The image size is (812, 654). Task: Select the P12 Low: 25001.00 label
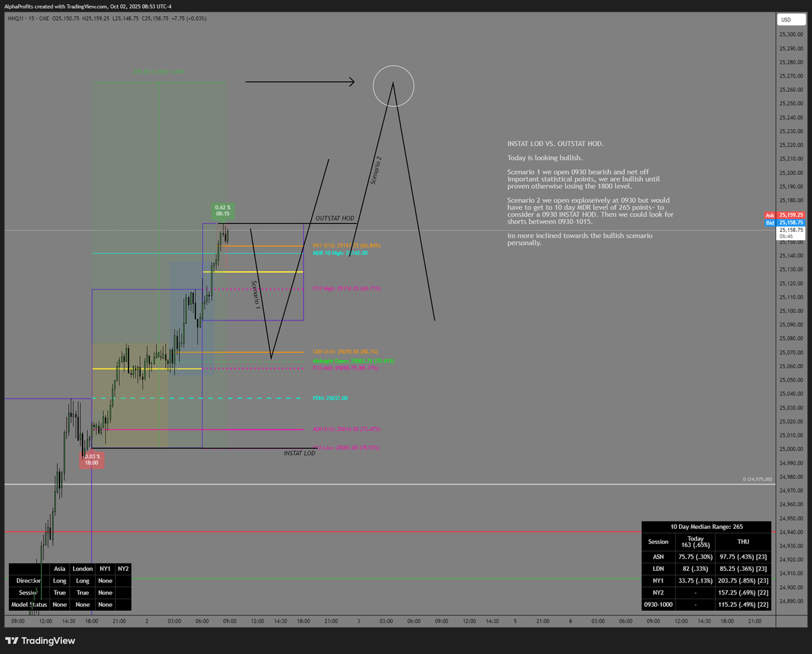(x=345, y=448)
